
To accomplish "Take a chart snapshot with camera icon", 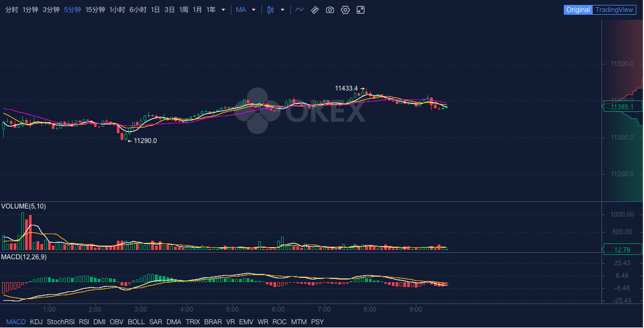I will [330, 10].
